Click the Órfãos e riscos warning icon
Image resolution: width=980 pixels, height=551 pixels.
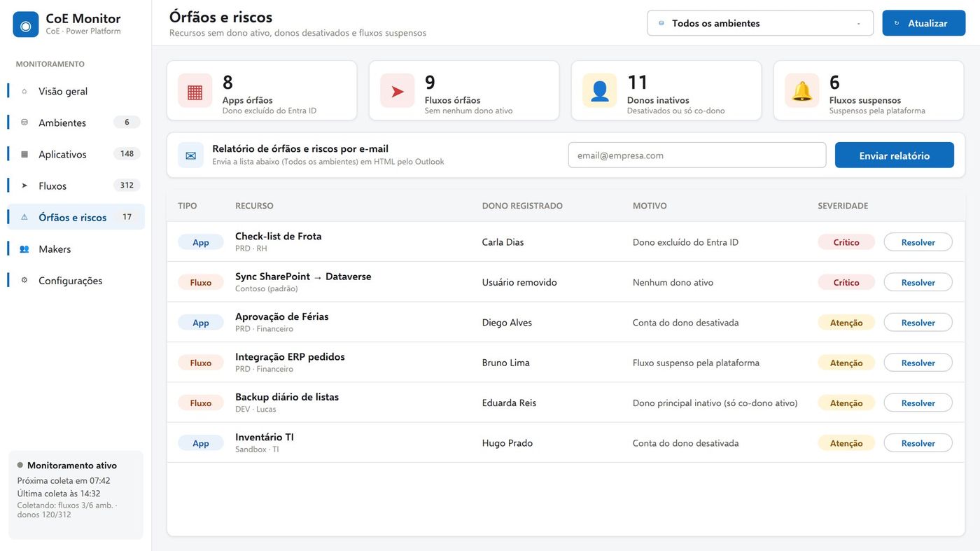click(x=24, y=217)
